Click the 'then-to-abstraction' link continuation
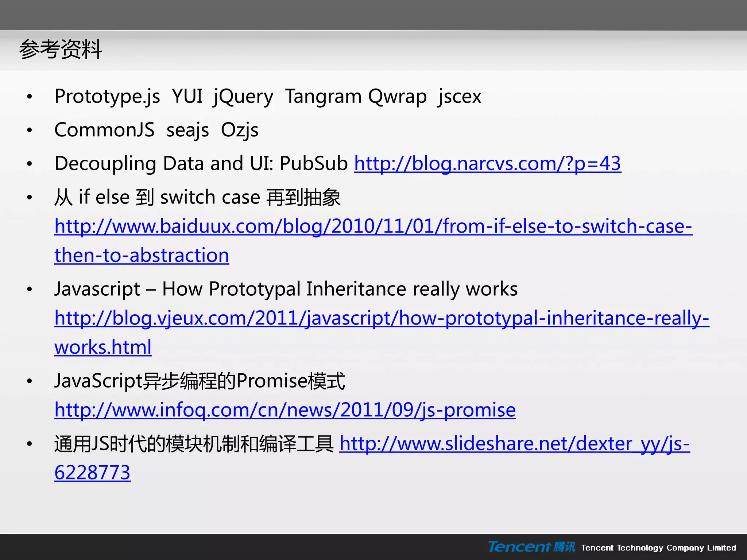 tap(142, 255)
